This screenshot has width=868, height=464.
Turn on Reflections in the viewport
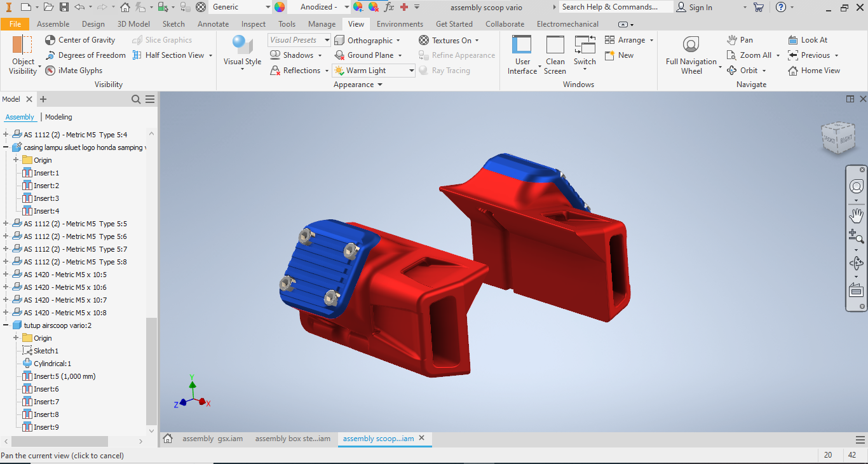click(x=297, y=70)
